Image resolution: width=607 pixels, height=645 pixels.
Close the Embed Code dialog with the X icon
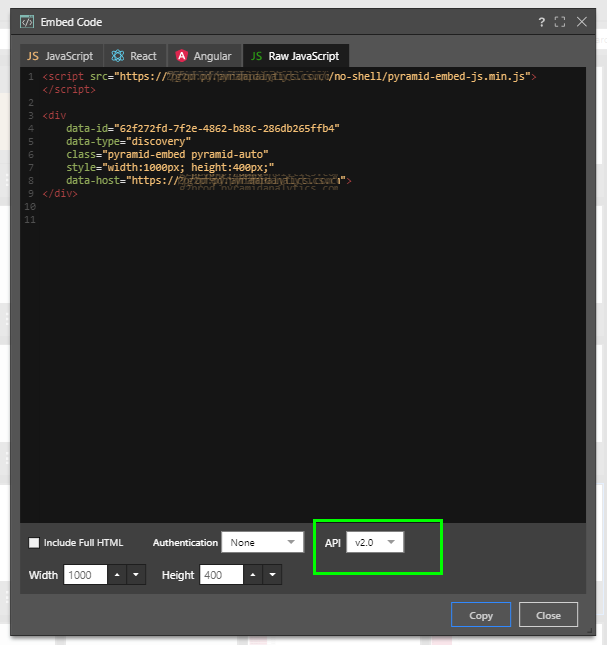(582, 22)
